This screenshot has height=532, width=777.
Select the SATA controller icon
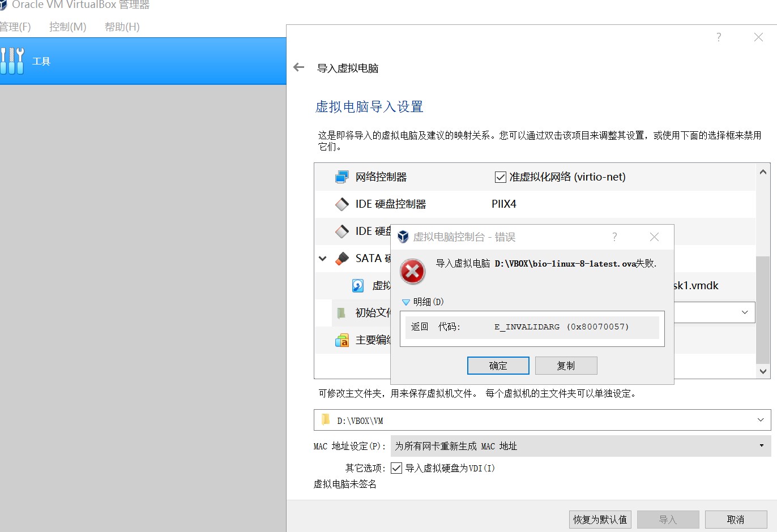click(342, 259)
